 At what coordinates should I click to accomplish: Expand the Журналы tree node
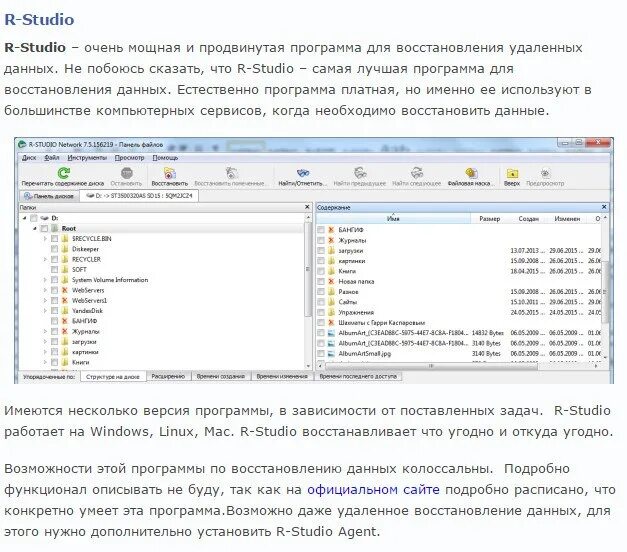[x=45, y=332]
